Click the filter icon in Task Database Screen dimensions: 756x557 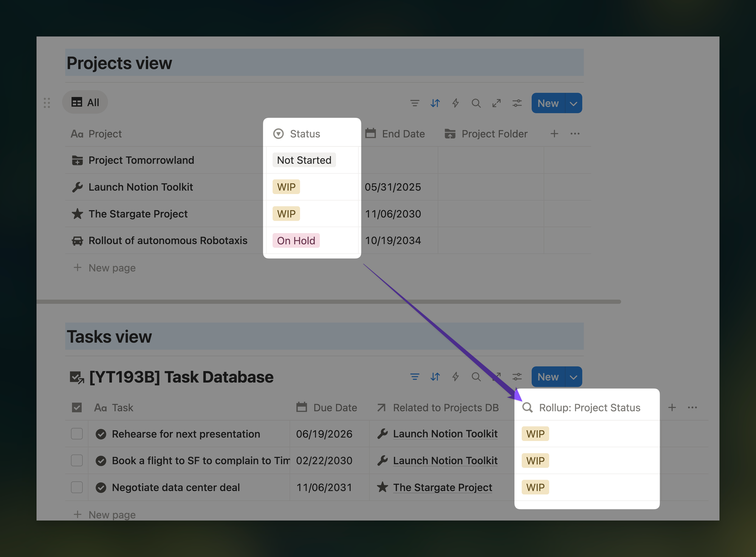coord(415,377)
